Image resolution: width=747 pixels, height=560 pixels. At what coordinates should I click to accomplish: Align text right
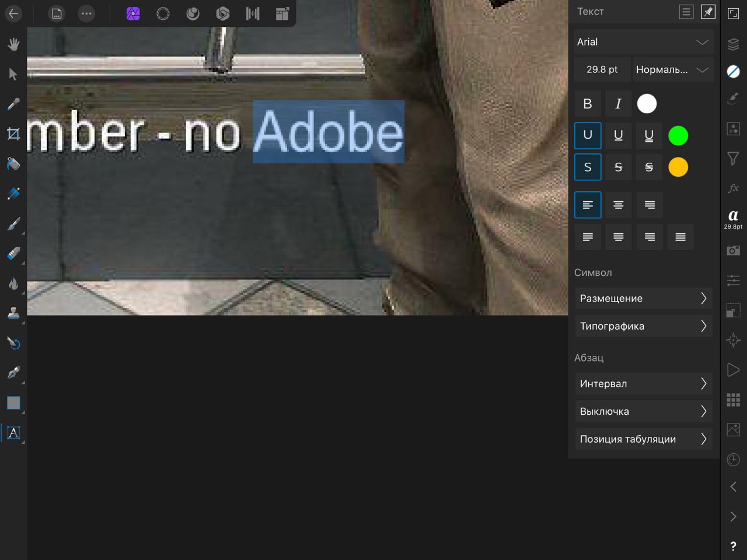(x=650, y=205)
